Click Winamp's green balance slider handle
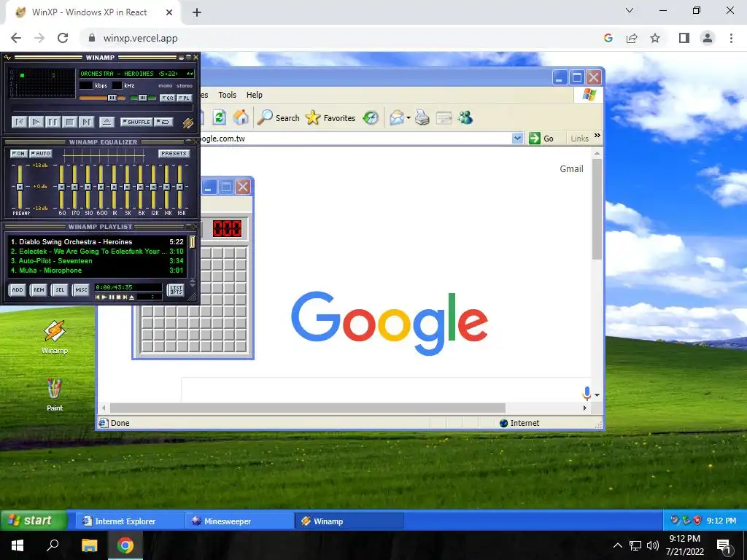This screenshot has width=747, height=560. (x=142, y=98)
